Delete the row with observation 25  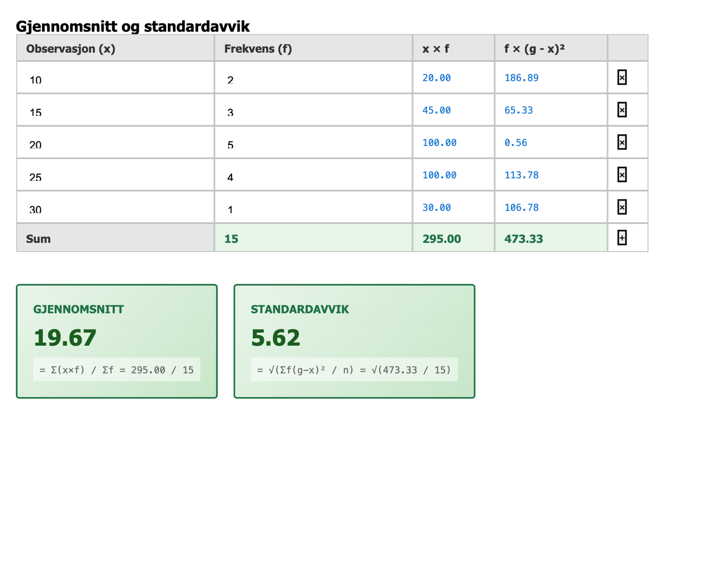point(622,175)
